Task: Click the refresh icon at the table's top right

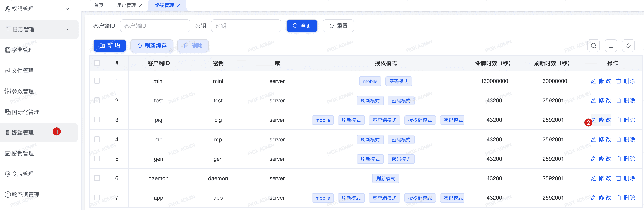Action: pyautogui.click(x=628, y=46)
